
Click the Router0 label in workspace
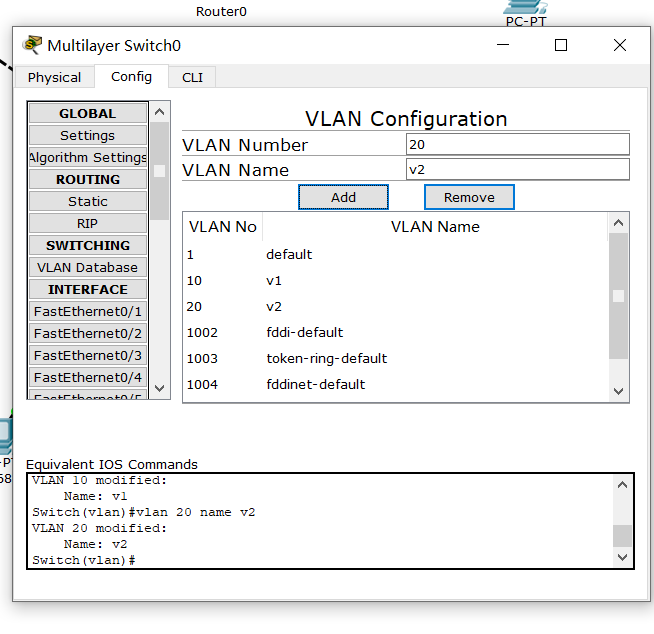[221, 11]
